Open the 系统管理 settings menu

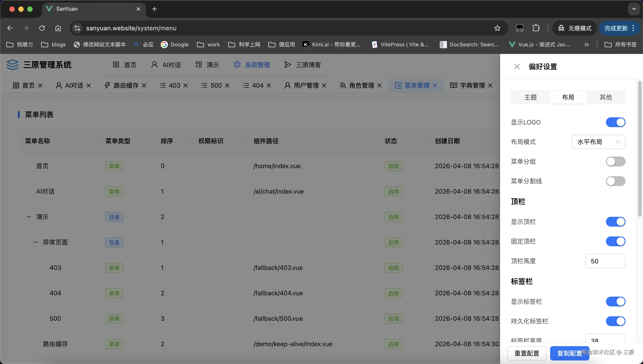(257, 65)
